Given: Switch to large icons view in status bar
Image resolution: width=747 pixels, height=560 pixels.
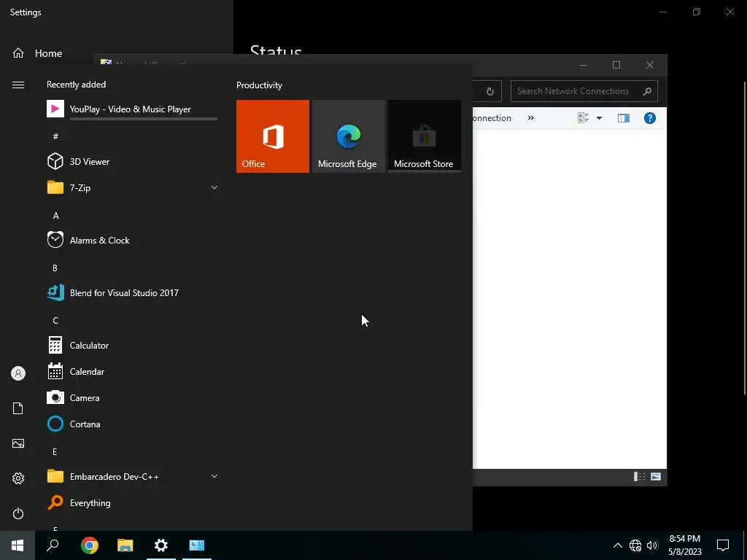Looking at the screenshot, I should tap(656, 477).
